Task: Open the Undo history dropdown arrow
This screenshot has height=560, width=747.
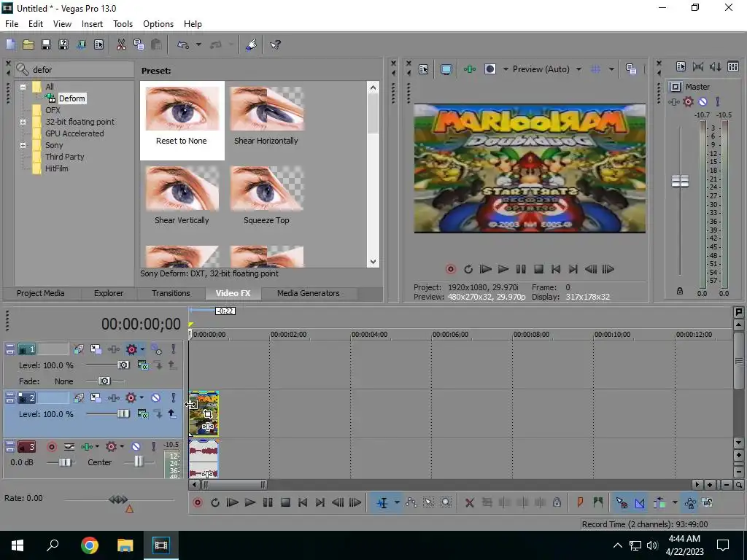Action: pos(198,44)
